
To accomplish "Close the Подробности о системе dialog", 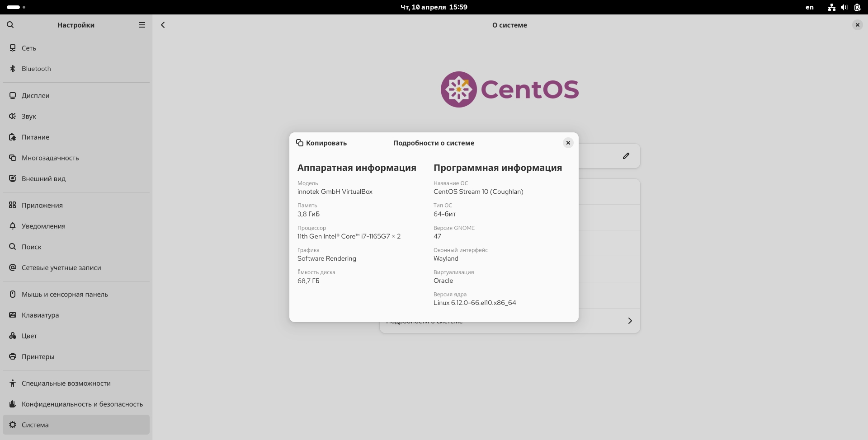I will point(568,143).
